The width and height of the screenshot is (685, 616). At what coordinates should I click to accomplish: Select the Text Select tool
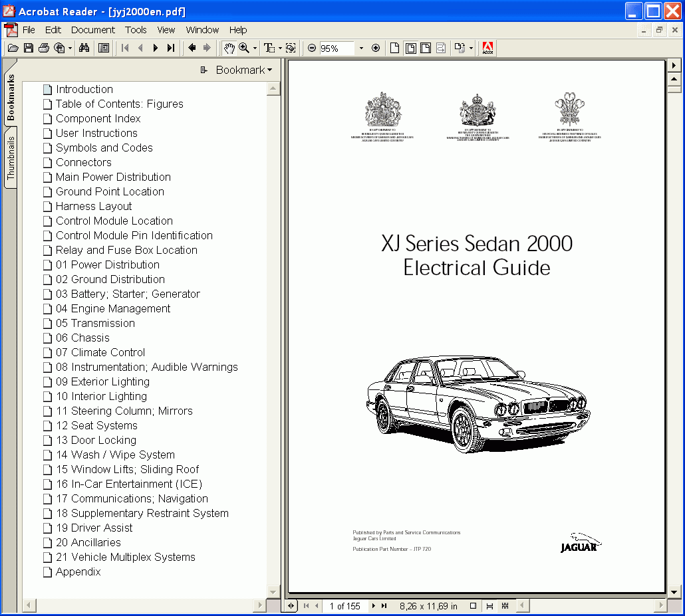[269, 48]
